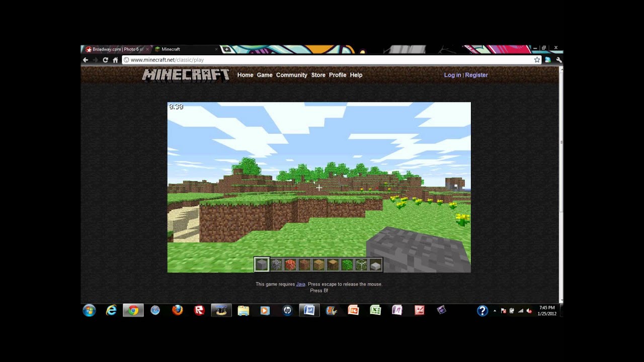Show hidden system tray icons
Screen dimensions: 644x362
[495, 311]
